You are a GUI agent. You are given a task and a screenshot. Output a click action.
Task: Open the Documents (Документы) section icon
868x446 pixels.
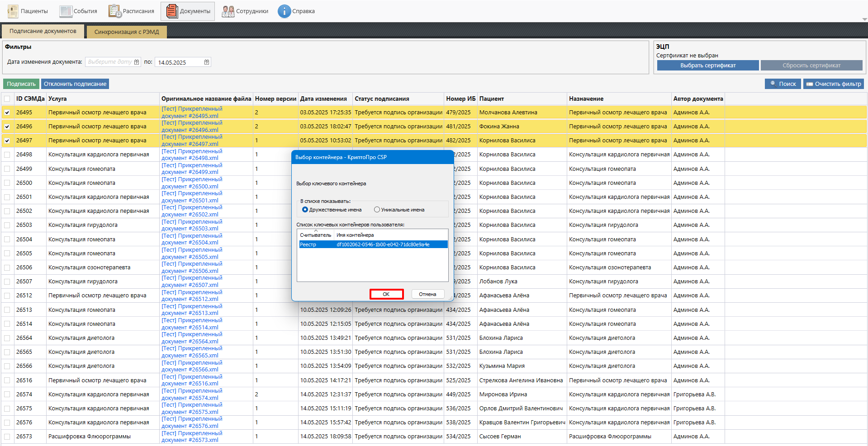pos(172,11)
